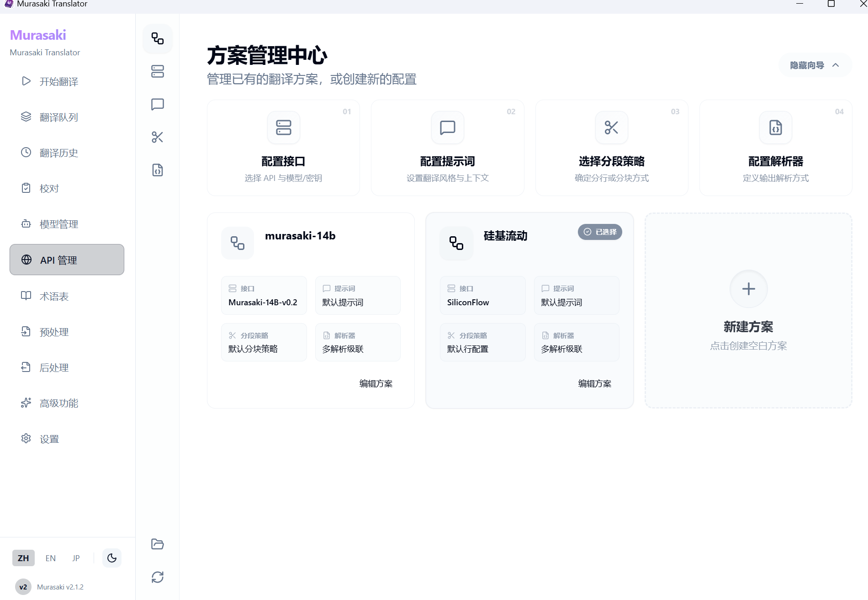The height and width of the screenshot is (600, 868).
Task: Click the refresh icon at the bottom of the rail
Action: click(158, 577)
